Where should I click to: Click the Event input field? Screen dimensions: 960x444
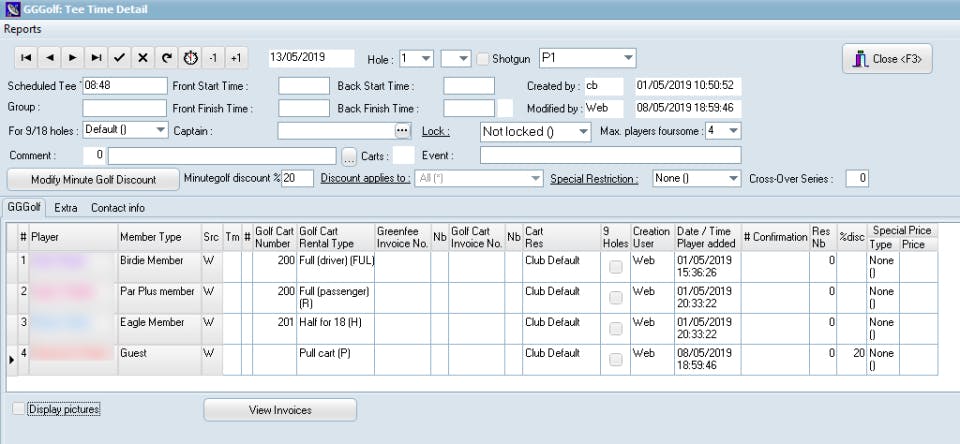pos(610,156)
